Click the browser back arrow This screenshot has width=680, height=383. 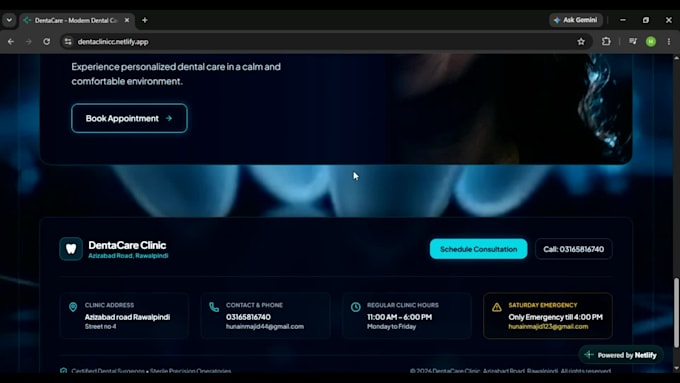[11, 42]
